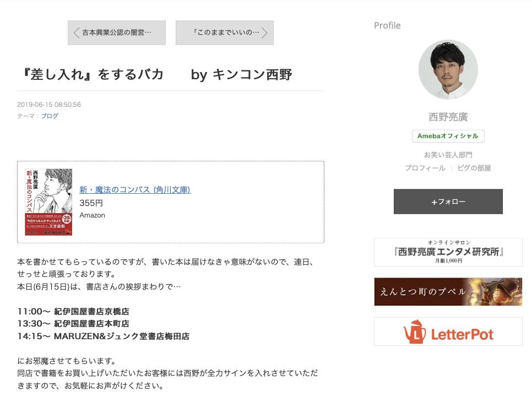Click the 西野亮廣 profile photo

point(448,69)
